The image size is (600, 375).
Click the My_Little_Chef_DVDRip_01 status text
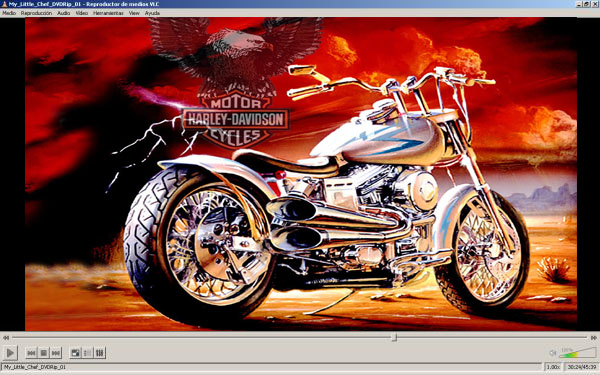(35, 367)
